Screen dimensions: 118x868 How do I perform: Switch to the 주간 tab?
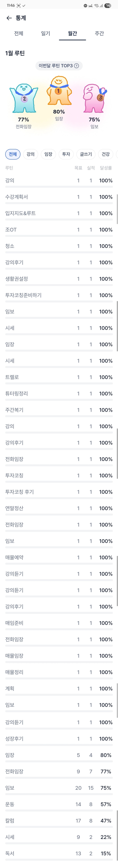(x=99, y=33)
